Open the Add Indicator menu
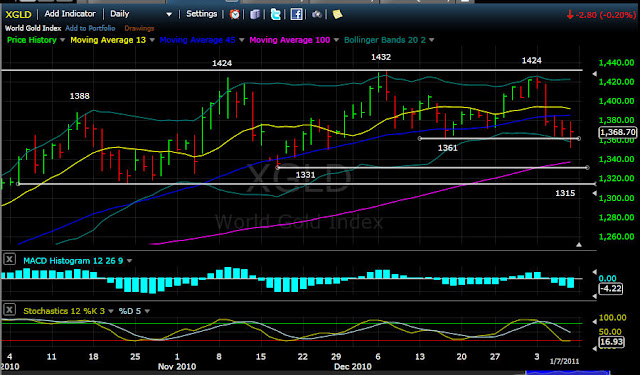Viewport: 640px width, 375px height. click(70, 14)
